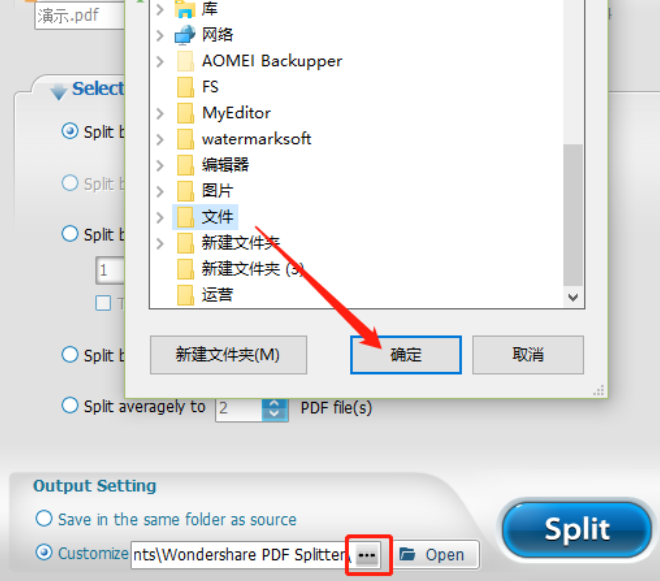Screen dimensions: 660x581
Task: Select 新建文件夹 (3) tree entry
Action: point(240,269)
